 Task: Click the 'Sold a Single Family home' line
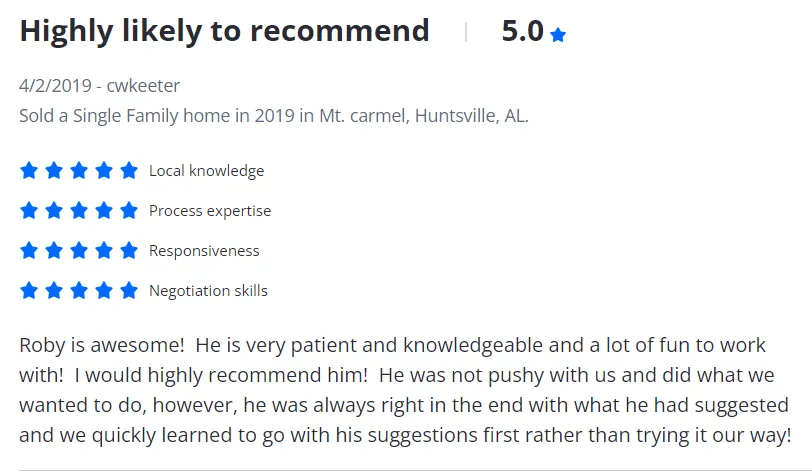coord(274,115)
